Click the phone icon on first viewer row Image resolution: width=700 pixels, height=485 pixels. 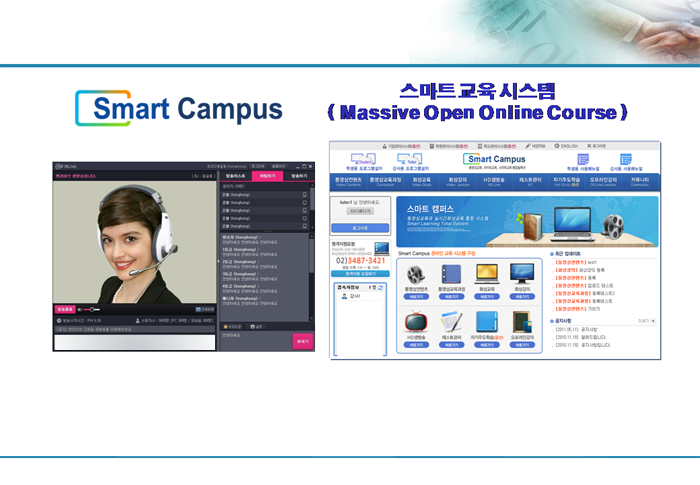305,195
